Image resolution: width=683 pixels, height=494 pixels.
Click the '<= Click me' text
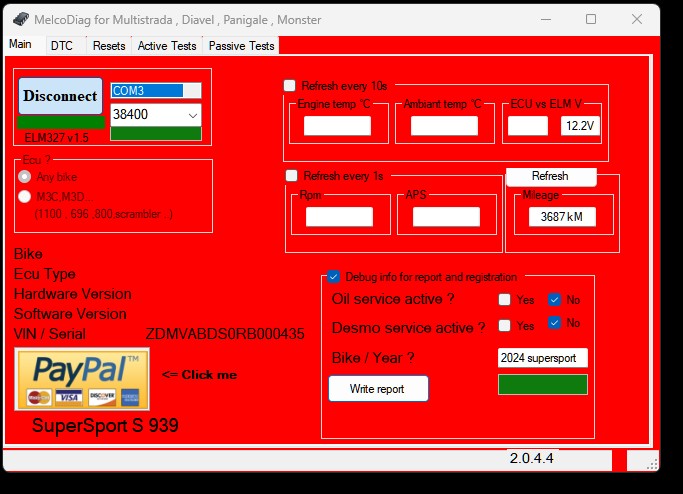coord(199,375)
